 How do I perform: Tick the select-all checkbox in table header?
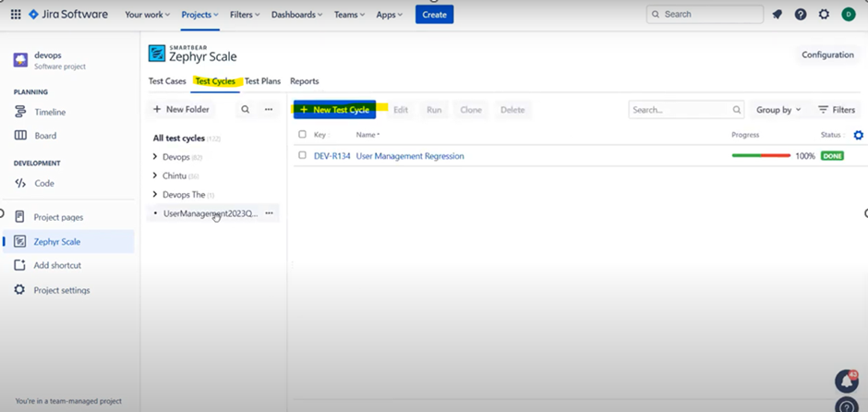pos(302,135)
